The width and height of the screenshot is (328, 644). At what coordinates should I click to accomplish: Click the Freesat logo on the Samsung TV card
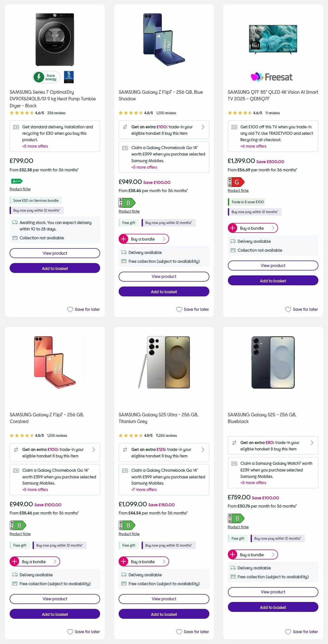point(272,77)
